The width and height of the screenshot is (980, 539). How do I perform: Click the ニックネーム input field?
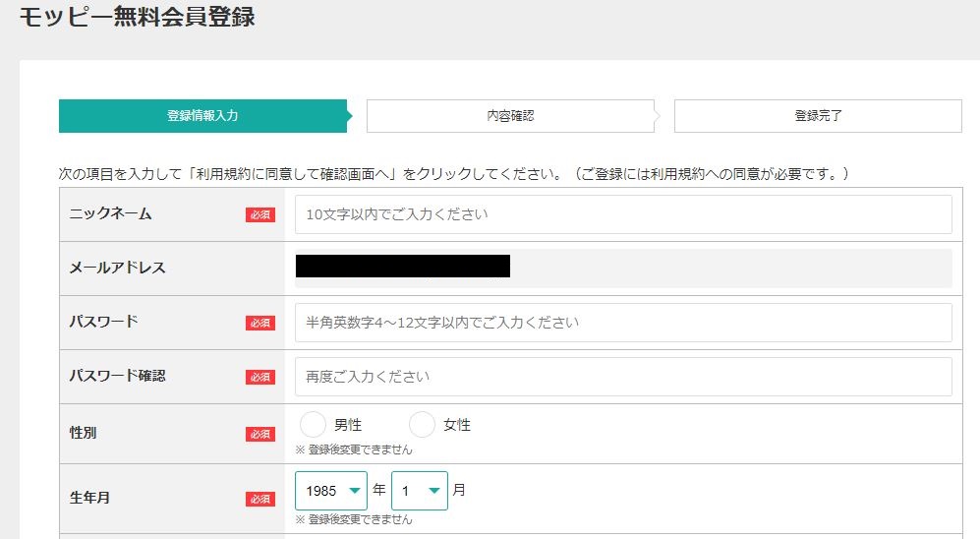click(x=623, y=214)
